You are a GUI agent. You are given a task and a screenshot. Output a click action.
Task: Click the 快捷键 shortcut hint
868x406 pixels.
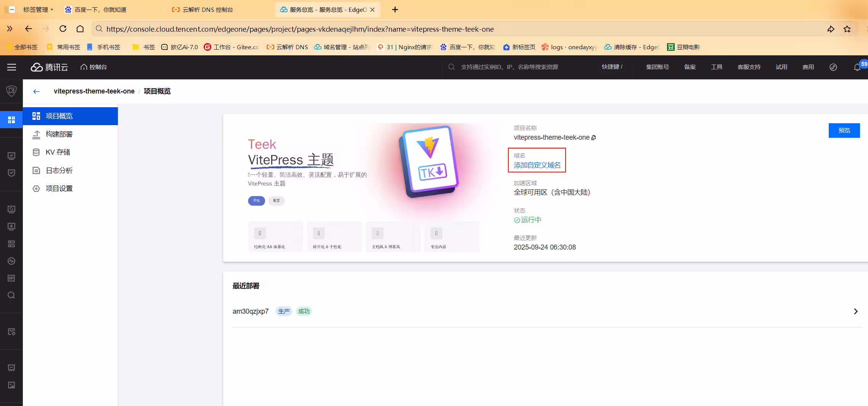pos(612,67)
